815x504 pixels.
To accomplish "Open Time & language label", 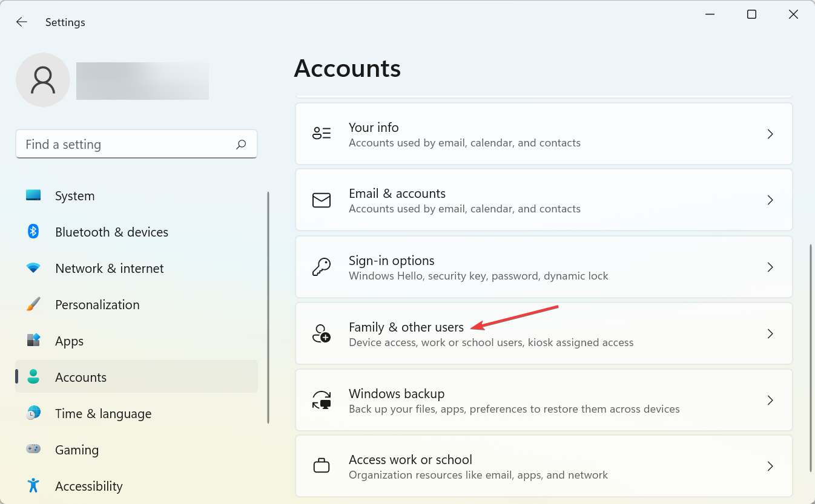I will coord(104,413).
